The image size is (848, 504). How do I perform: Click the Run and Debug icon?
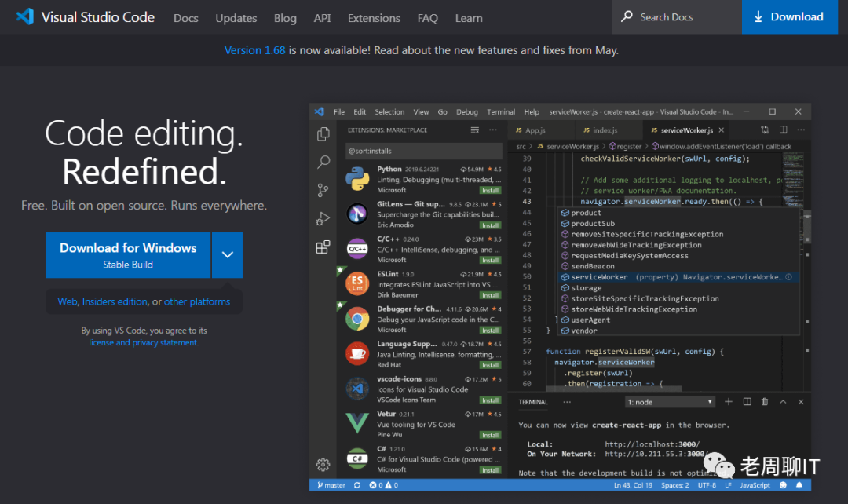[323, 218]
